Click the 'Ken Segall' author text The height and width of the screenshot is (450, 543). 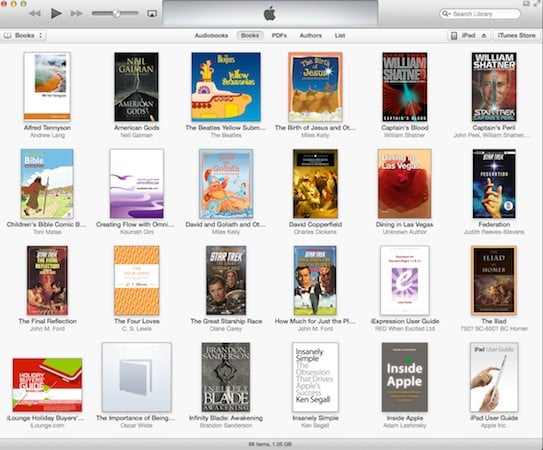(x=315, y=425)
